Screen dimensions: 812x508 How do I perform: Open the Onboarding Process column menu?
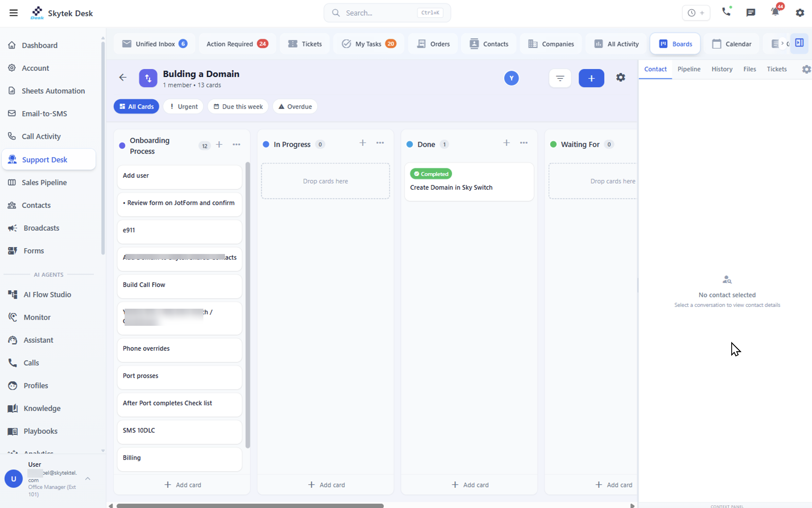click(236, 144)
